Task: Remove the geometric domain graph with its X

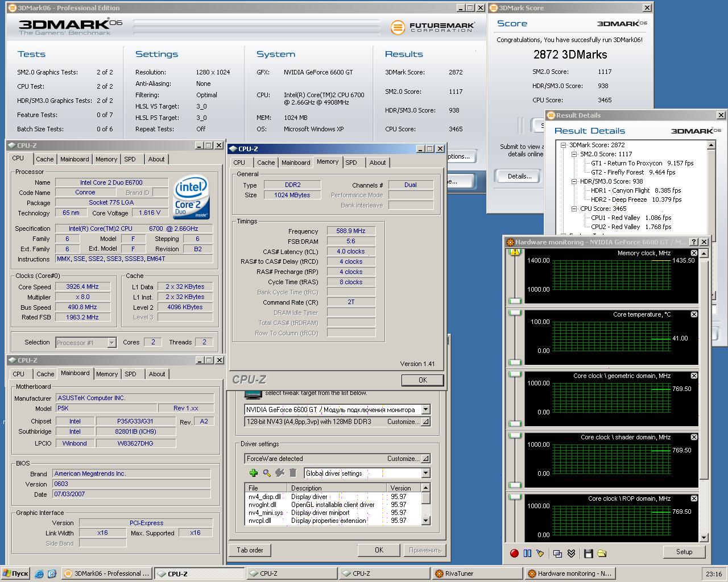Action: [694, 376]
